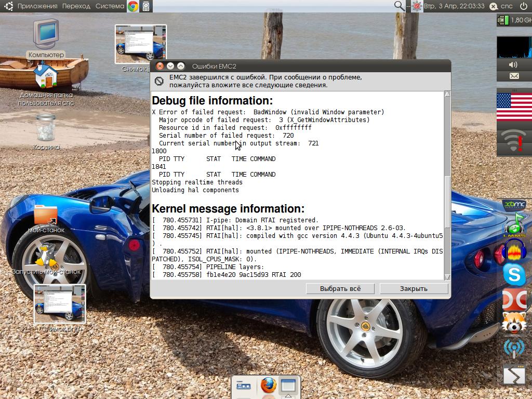Click the scrollbar down arrow in dialog
Viewport: 532px width, 399px height.
(447, 277)
